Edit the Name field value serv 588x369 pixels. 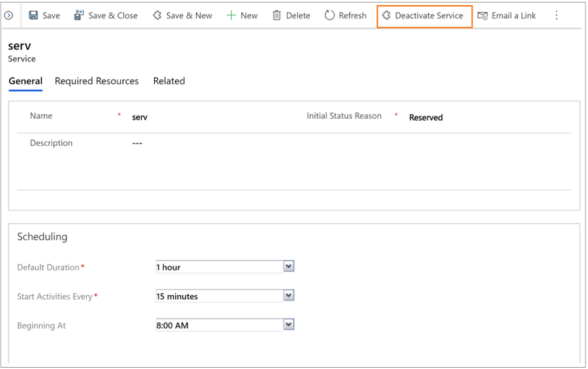pyautogui.click(x=140, y=118)
